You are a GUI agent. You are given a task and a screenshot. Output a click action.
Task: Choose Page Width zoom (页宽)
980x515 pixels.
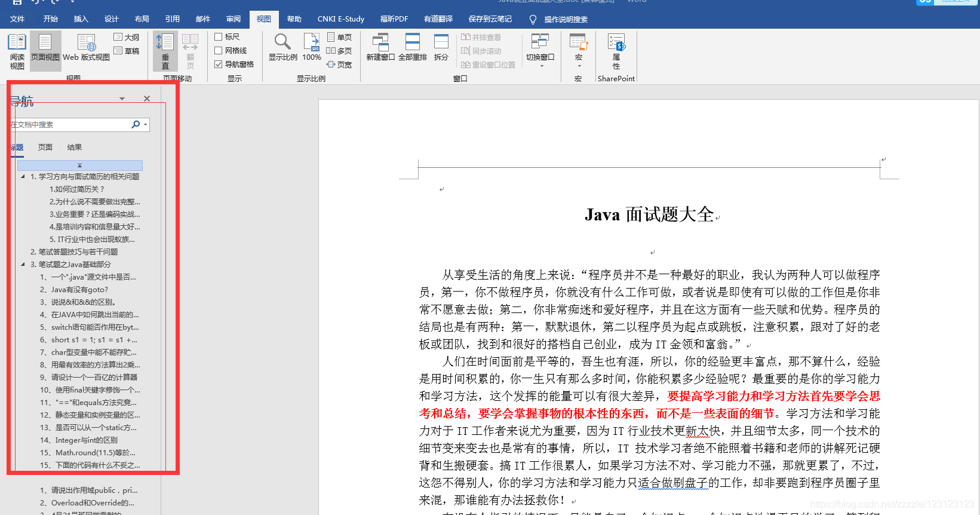pos(339,65)
